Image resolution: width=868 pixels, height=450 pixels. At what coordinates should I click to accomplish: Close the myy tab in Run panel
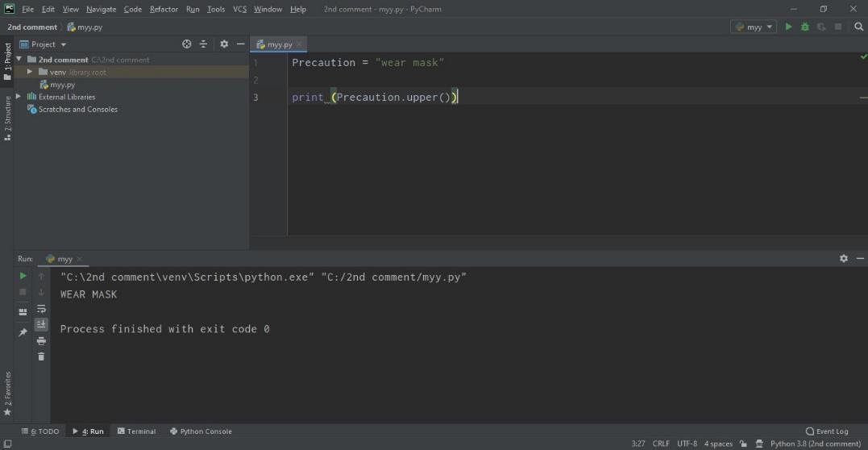click(79, 259)
